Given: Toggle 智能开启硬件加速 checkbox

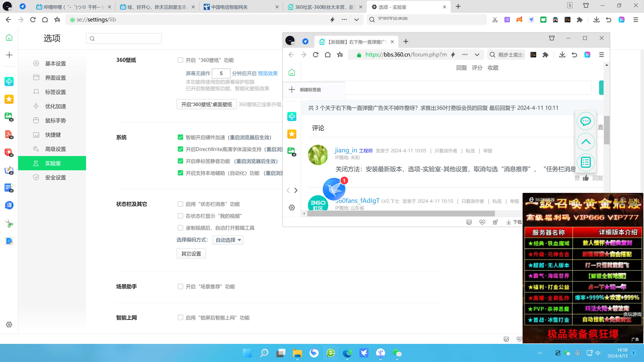Looking at the screenshot, I should pos(180,137).
